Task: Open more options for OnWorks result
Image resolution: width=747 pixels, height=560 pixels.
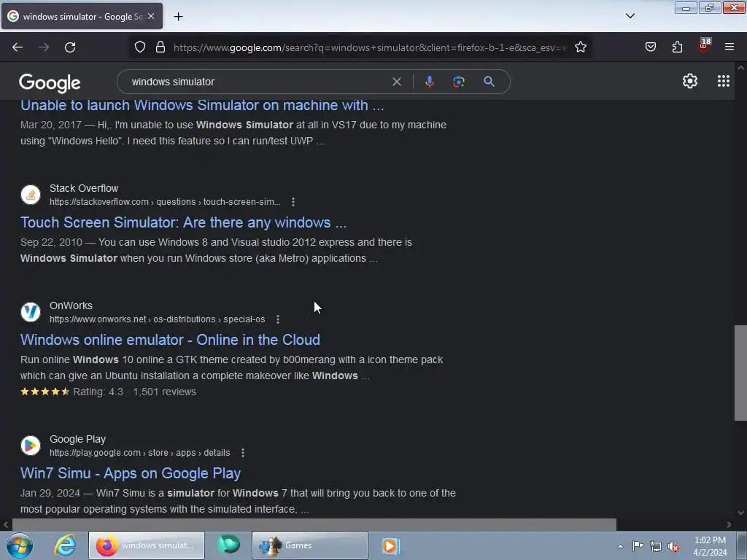Action: (x=278, y=319)
